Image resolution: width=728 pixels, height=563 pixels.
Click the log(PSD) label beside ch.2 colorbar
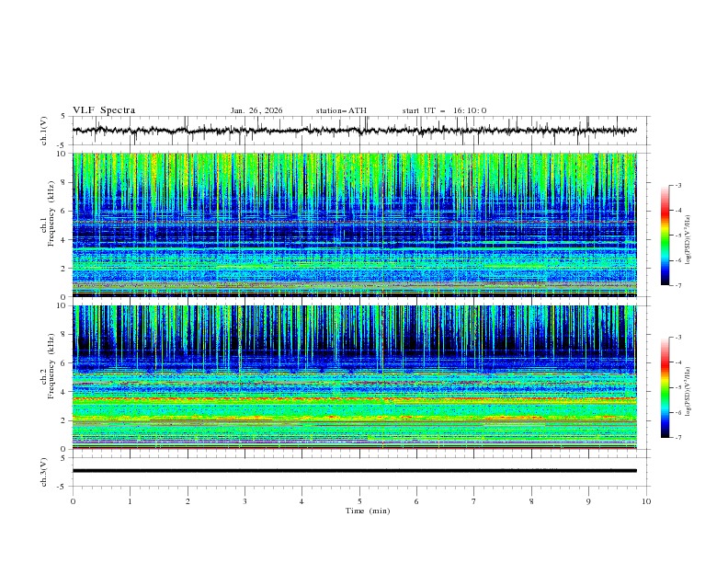click(x=688, y=392)
